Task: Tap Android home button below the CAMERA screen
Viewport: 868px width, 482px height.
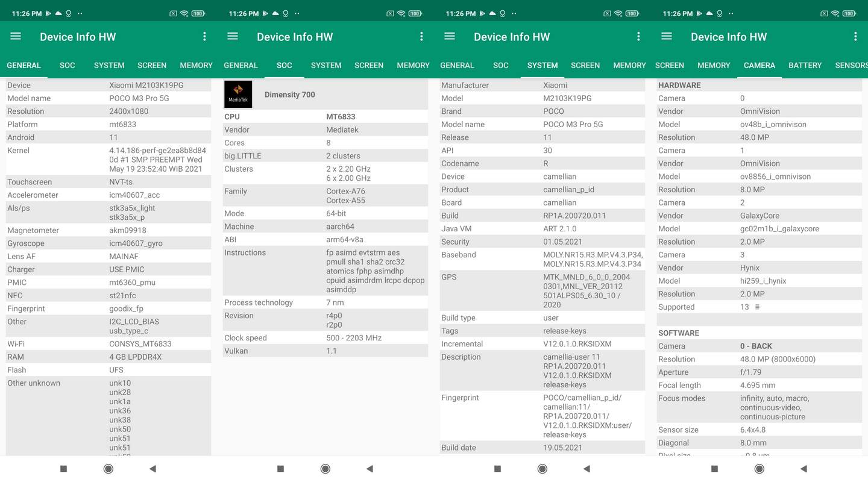Action: 759,469
